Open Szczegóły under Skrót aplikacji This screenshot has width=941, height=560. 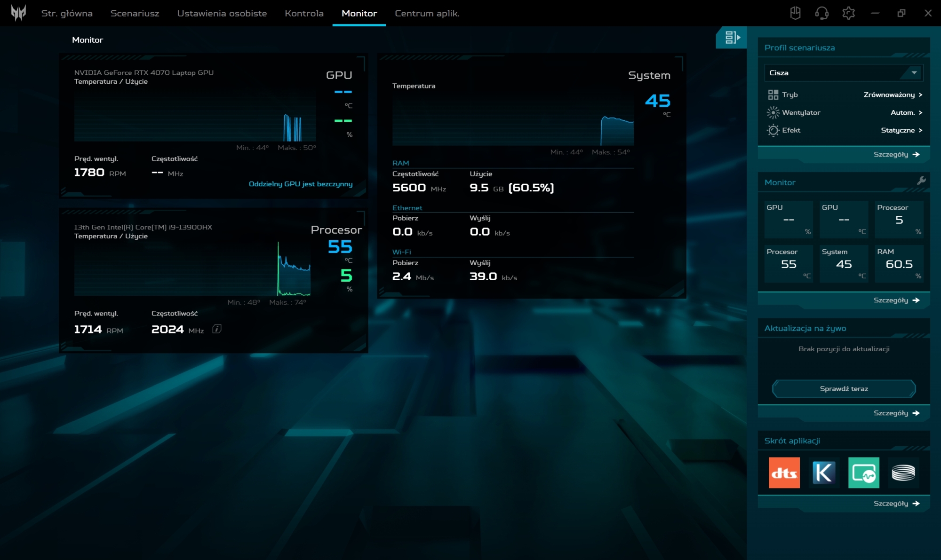(896, 503)
